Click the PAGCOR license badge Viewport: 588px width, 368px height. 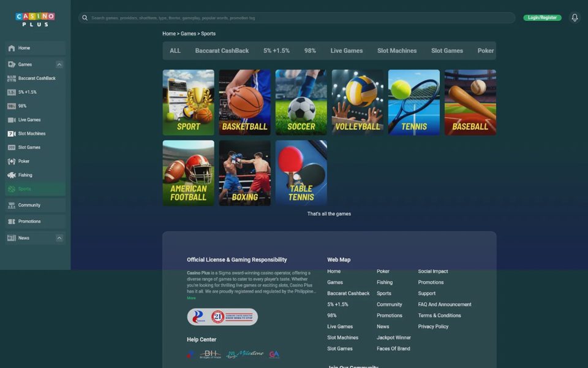point(198,317)
